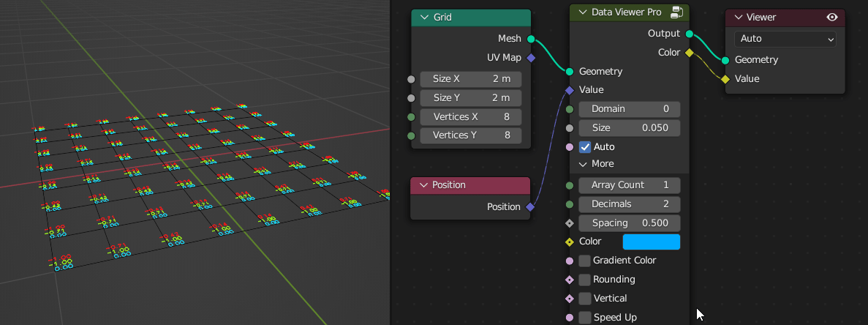Click Data Viewer Pro Value input socket
Screen dimensions: 868x325
click(570, 90)
